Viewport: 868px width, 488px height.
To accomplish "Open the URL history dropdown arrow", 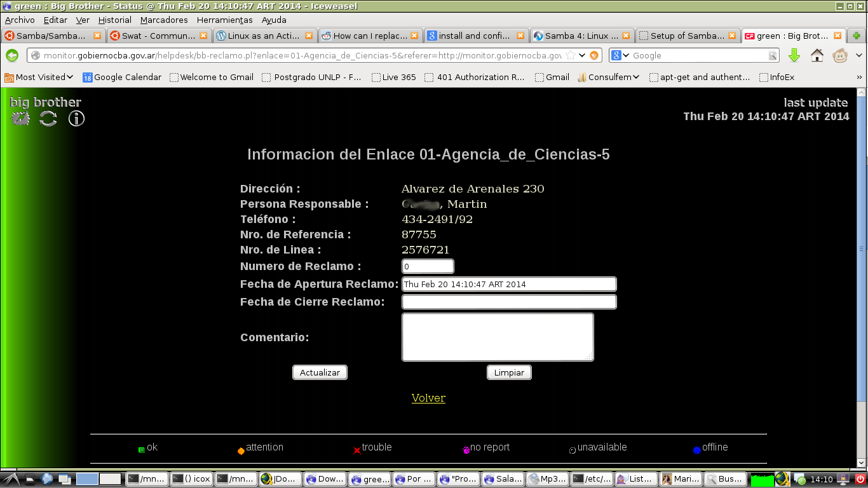I will pos(582,55).
